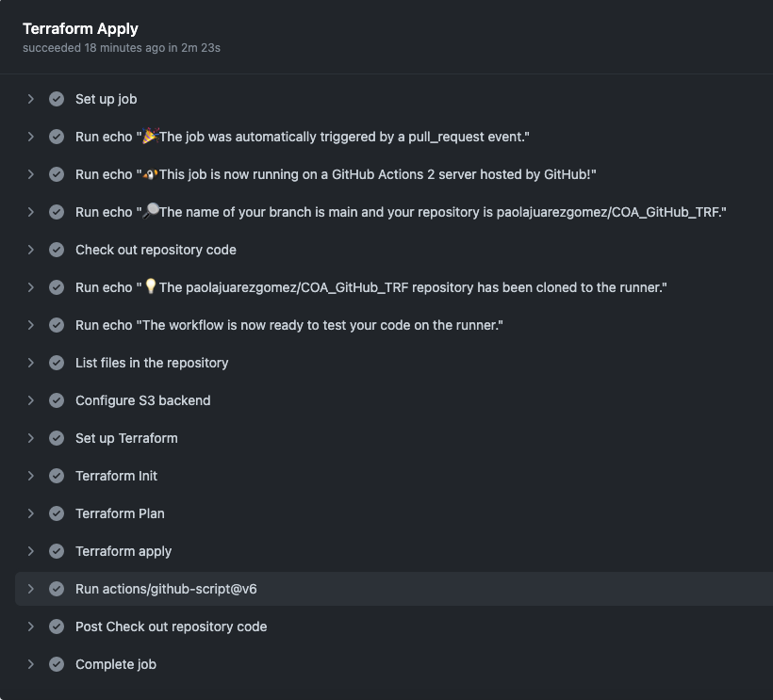
Task: Open the Post Check out repository code step
Action: coord(171,627)
